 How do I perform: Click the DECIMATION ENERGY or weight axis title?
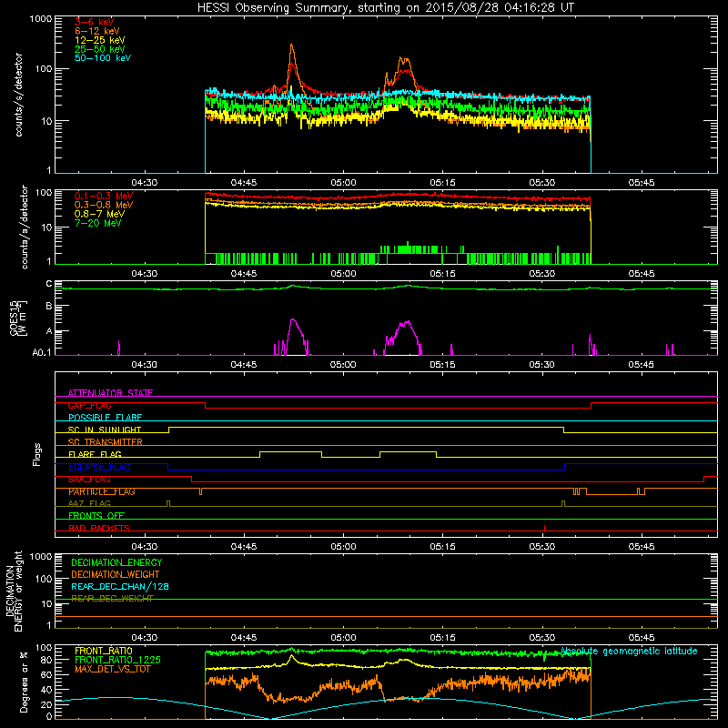(14, 591)
